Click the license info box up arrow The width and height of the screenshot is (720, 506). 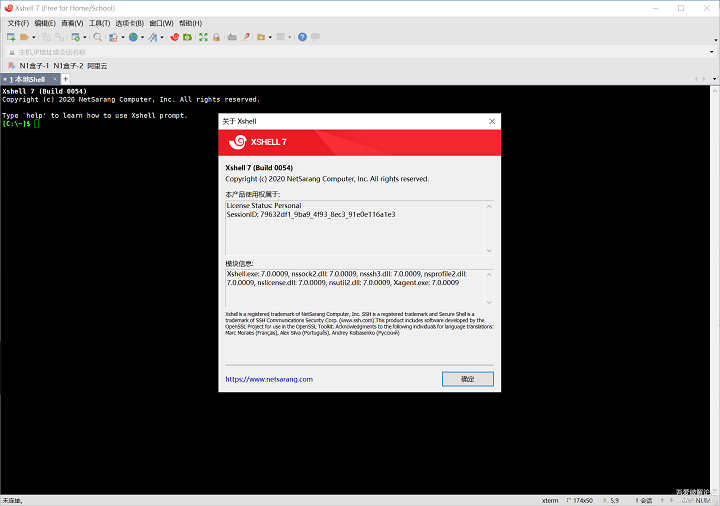489,206
